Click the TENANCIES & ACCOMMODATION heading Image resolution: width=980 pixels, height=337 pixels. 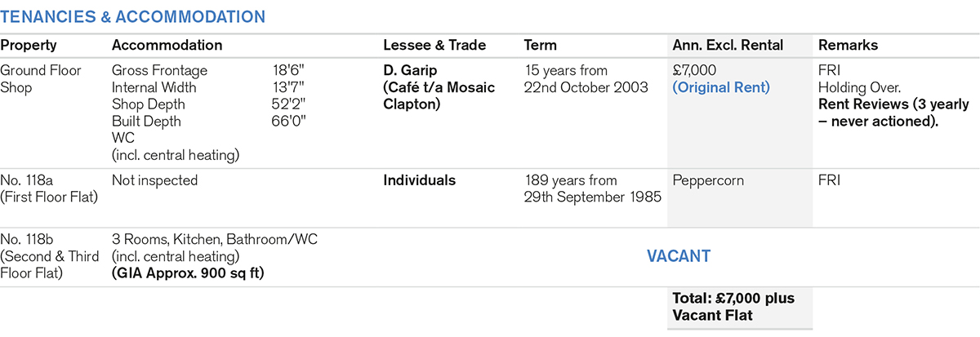coord(132,16)
